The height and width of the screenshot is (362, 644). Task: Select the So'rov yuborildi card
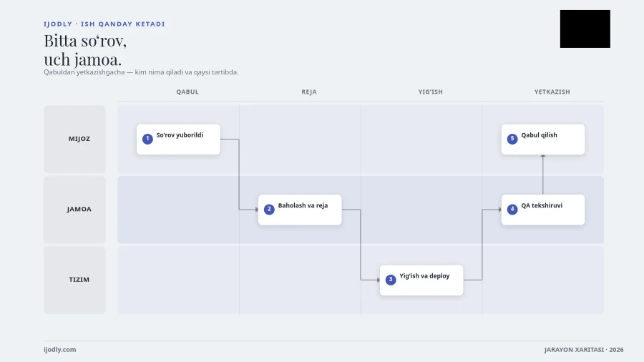[178, 140]
